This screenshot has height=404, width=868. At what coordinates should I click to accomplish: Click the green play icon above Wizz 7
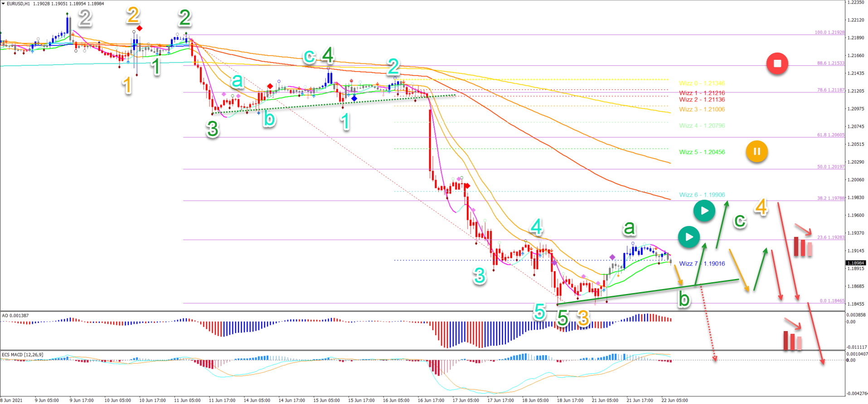[689, 237]
